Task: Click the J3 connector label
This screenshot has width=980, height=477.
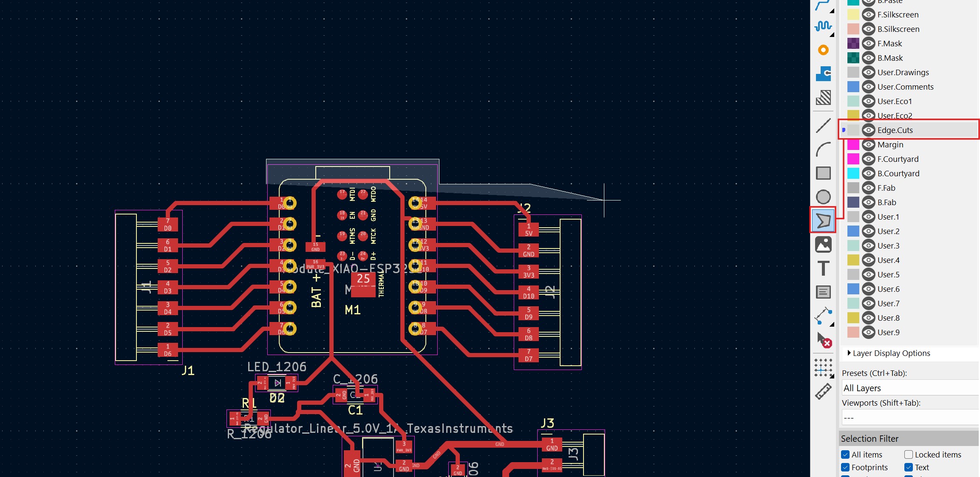Action: (547, 423)
